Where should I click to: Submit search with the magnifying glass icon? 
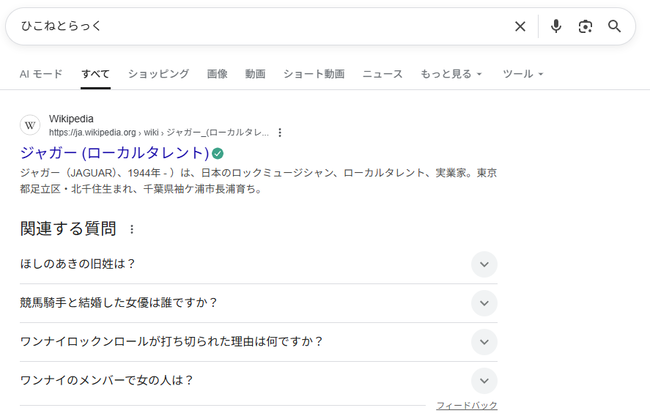[614, 27]
